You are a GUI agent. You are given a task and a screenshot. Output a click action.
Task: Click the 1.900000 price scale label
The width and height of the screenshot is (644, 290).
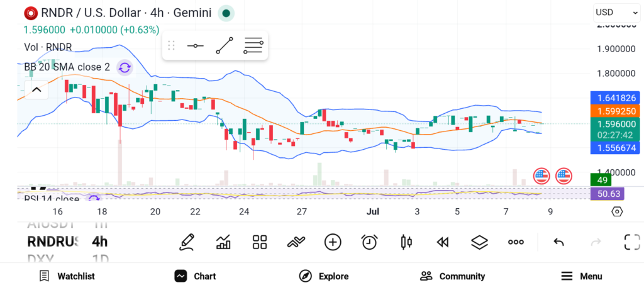coord(616,49)
